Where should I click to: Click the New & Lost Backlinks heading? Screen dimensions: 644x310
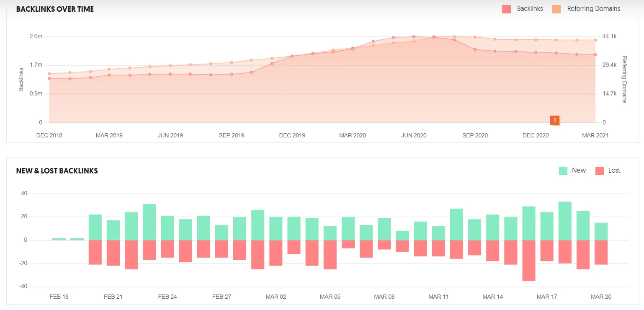57,171
